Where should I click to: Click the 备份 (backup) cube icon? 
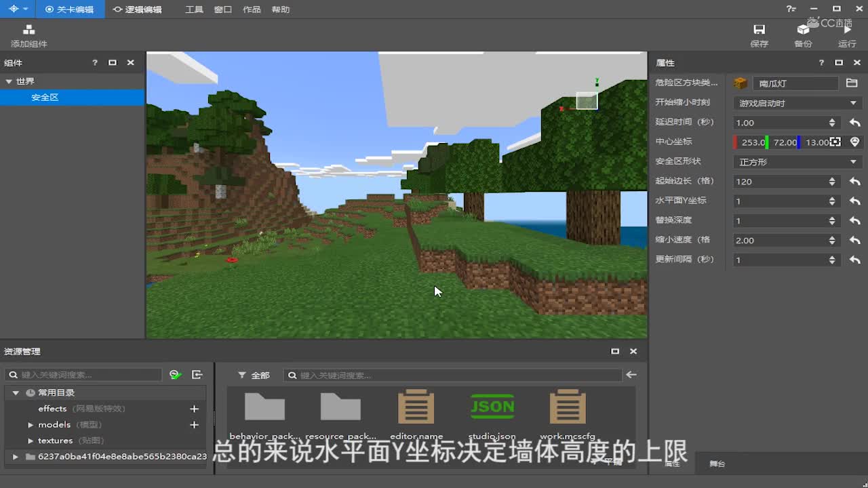coord(803,30)
